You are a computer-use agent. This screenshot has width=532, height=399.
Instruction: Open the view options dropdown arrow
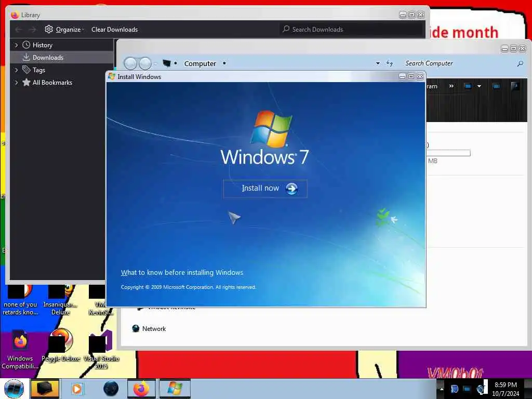click(x=479, y=86)
